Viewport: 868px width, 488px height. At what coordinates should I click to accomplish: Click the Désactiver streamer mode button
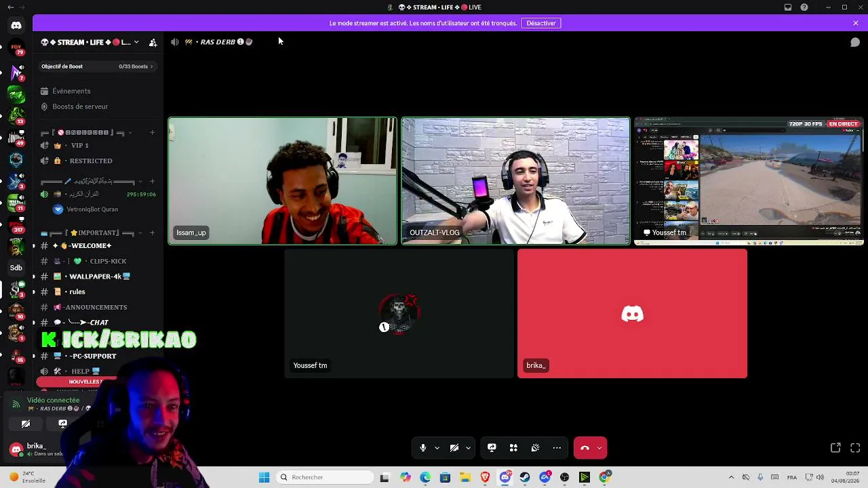pos(541,23)
